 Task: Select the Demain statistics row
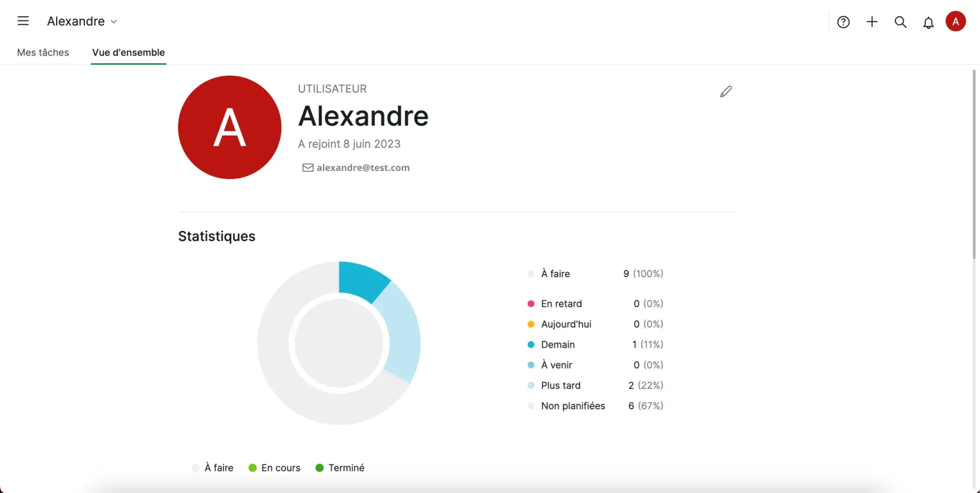pos(595,344)
